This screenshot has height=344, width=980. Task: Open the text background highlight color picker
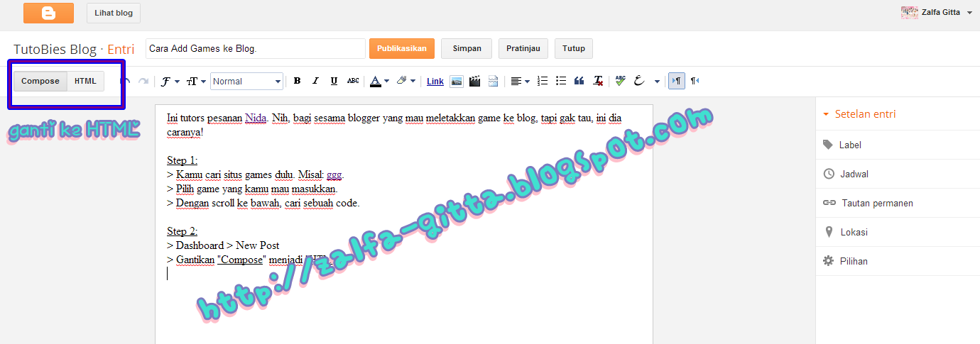pyautogui.click(x=406, y=82)
